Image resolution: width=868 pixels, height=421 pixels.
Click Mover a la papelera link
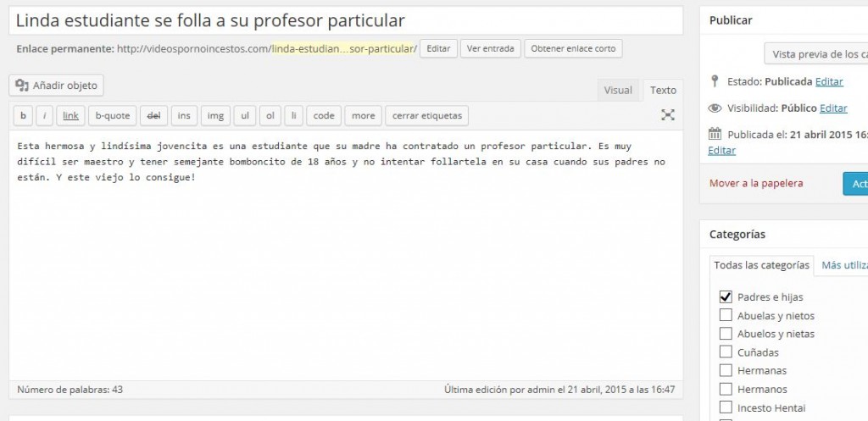(756, 183)
